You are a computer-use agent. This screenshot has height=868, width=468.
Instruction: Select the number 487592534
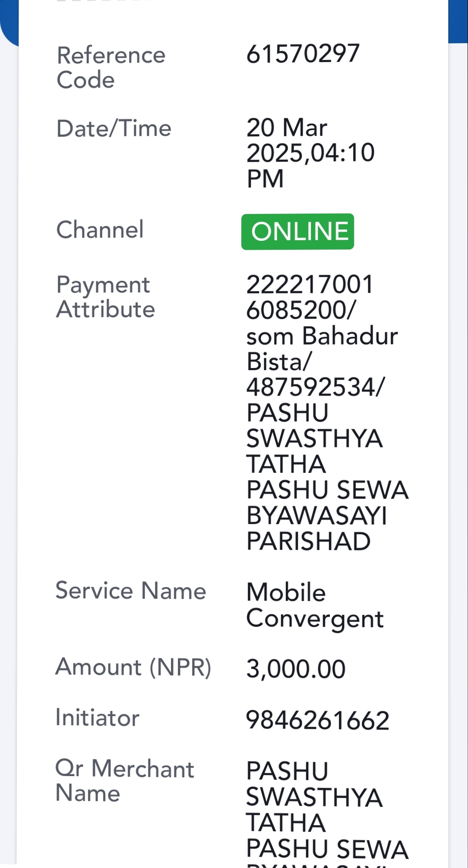point(315,387)
